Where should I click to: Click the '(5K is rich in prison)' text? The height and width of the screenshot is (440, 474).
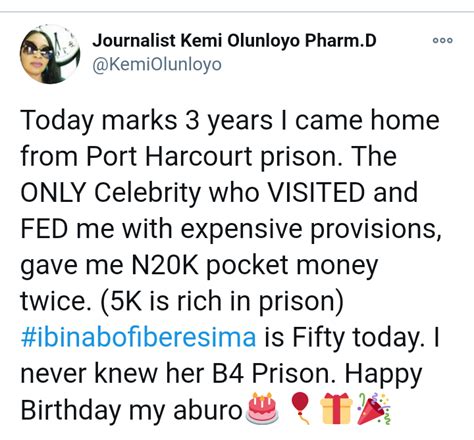coord(221,302)
